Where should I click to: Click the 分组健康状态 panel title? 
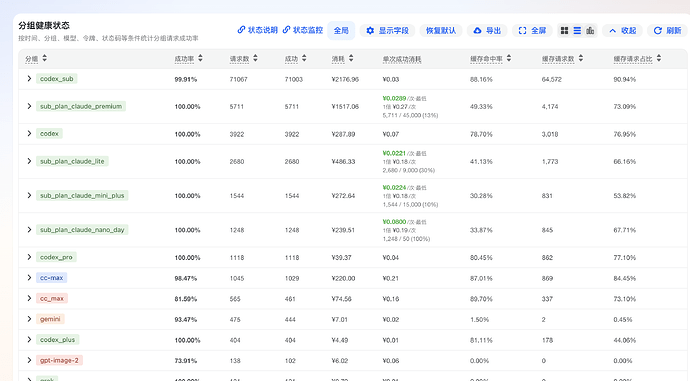[x=44, y=26]
